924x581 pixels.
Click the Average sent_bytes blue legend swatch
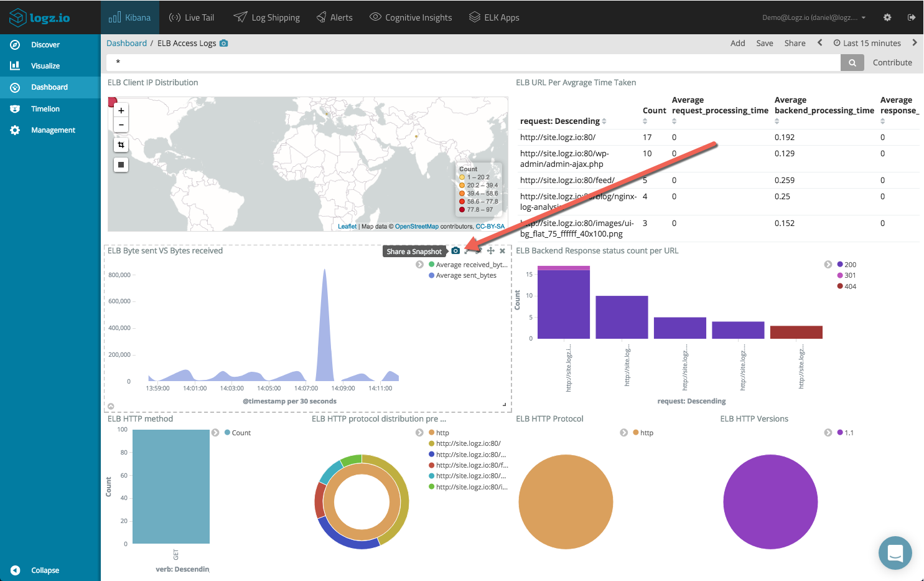tap(431, 275)
